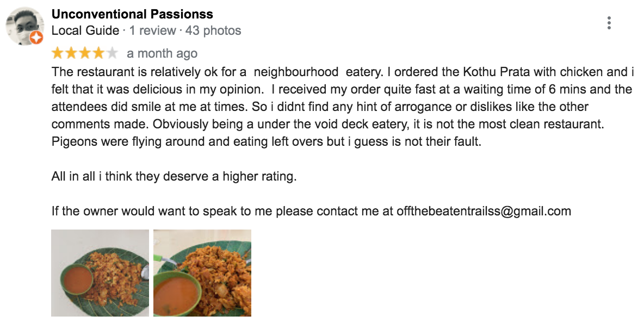Click the third gold rating star
This screenshot has width=644, height=322.
tap(85, 53)
